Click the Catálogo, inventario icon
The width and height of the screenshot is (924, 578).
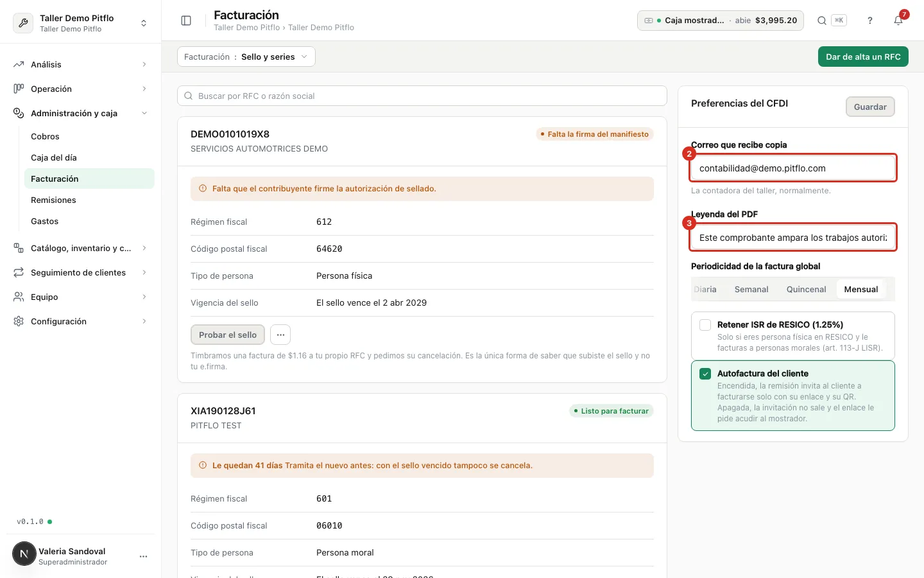pyautogui.click(x=19, y=248)
